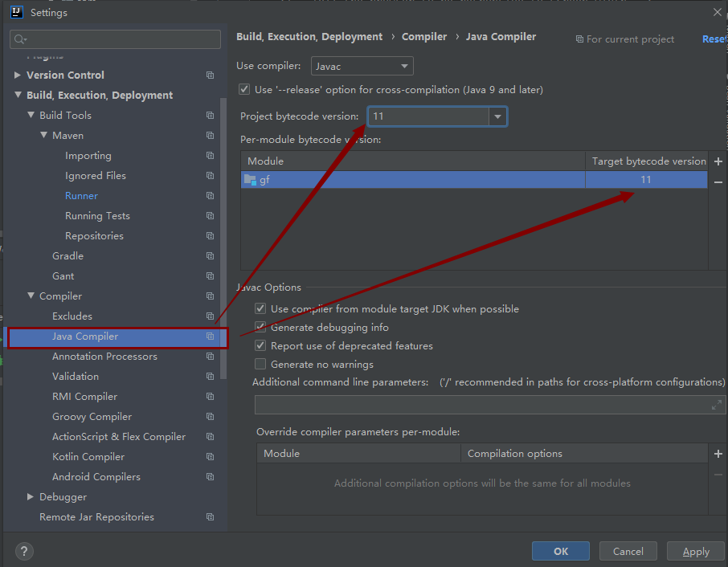Screen dimensions: 728x567
Task: Click Compiler in the breadcrumb
Action: (424, 37)
